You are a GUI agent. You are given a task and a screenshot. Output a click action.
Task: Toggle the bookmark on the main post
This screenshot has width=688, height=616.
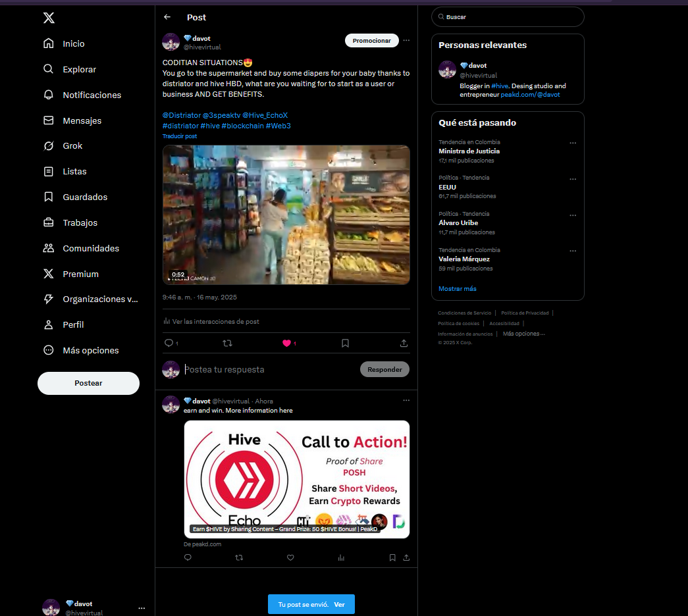point(345,343)
